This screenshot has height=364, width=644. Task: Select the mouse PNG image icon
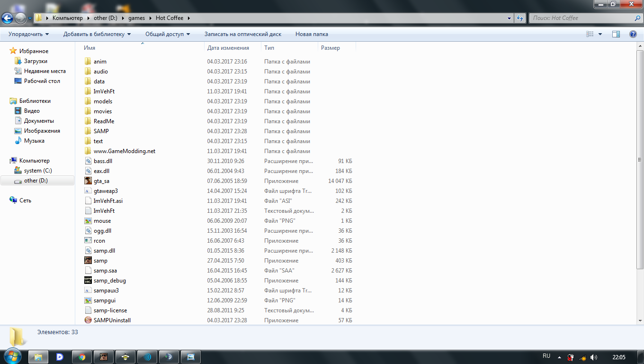pyautogui.click(x=88, y=221)
